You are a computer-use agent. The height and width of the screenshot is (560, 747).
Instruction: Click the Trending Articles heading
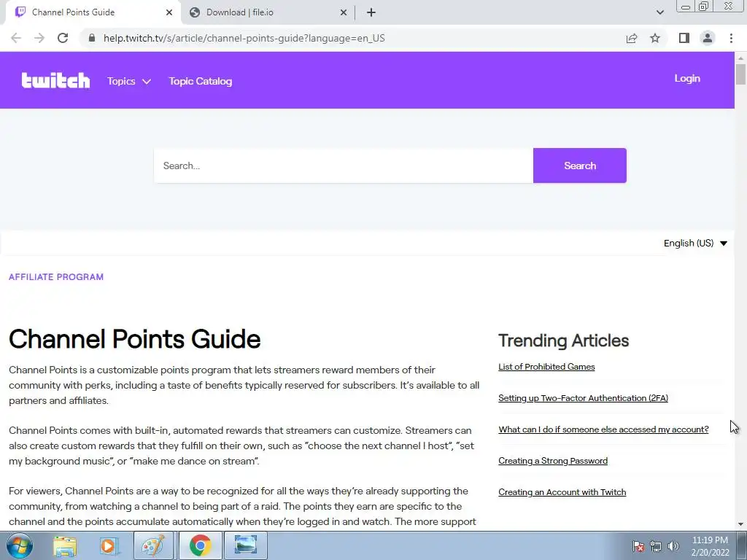(x=564, y=341)
